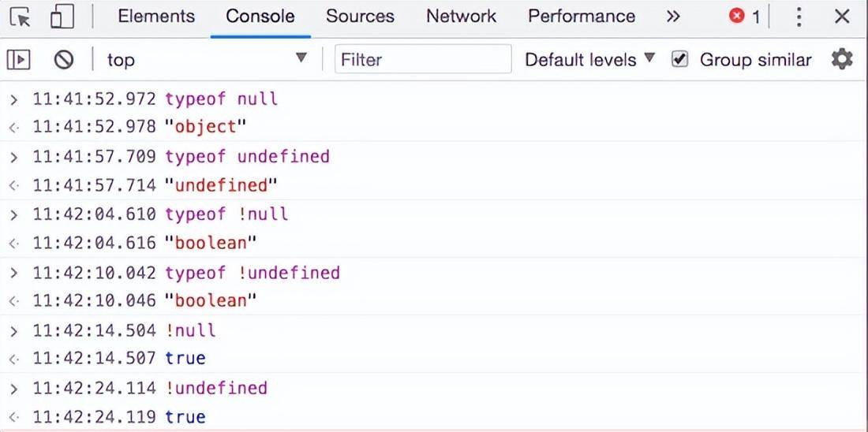Screen dimensions: 868x432
Task: Click the "typeof !undefined" input line
Action: point(253,273)
